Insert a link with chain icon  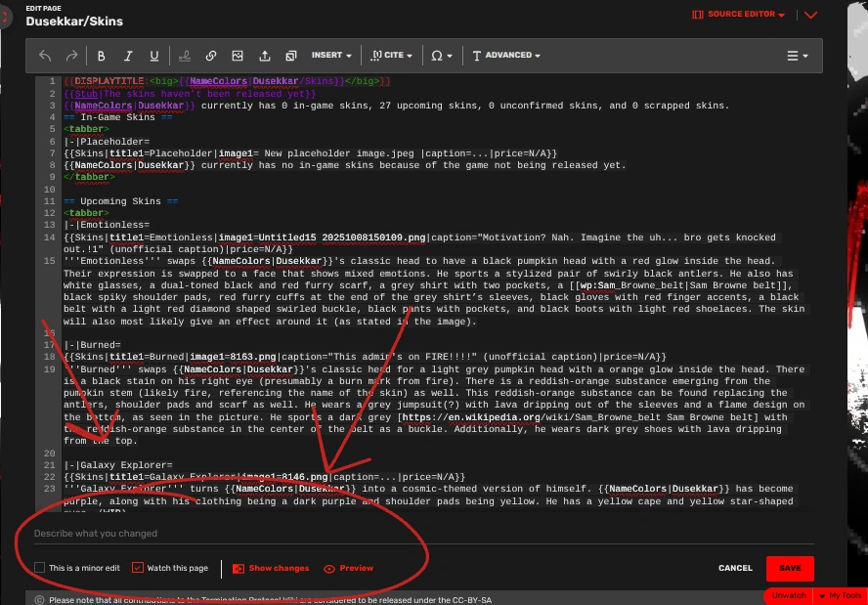(211, 56)
